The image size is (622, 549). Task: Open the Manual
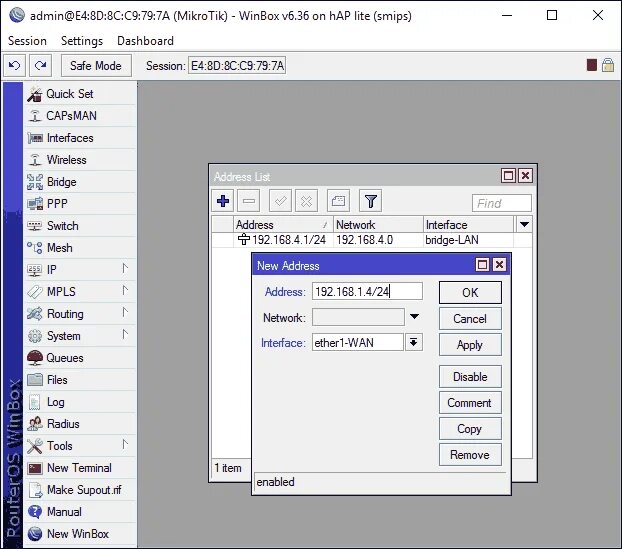[79, 512]
